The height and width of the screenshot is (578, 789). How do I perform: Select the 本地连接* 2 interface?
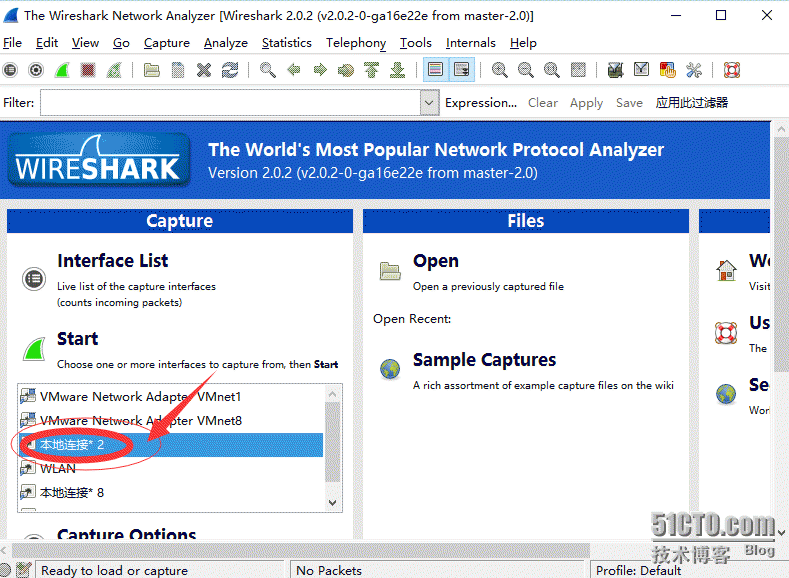171,445
